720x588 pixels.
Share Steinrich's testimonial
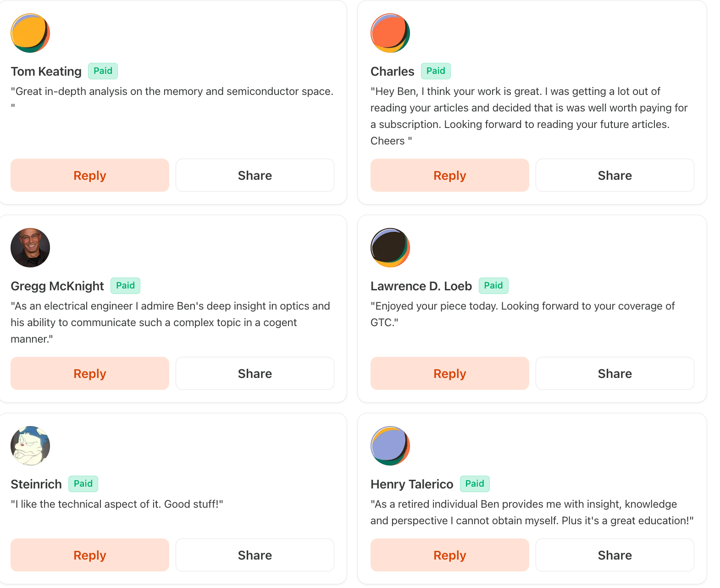(255, 555)
